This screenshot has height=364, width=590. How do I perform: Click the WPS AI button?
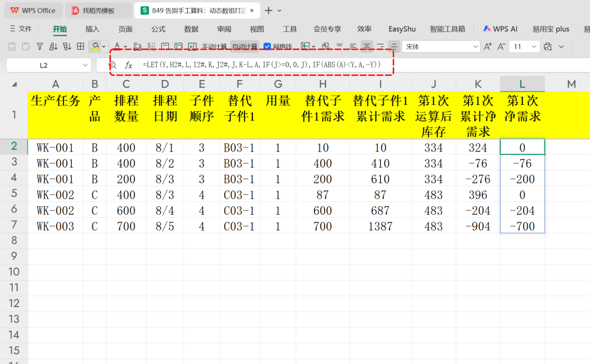pyautogui.click(x=500, y=29)
